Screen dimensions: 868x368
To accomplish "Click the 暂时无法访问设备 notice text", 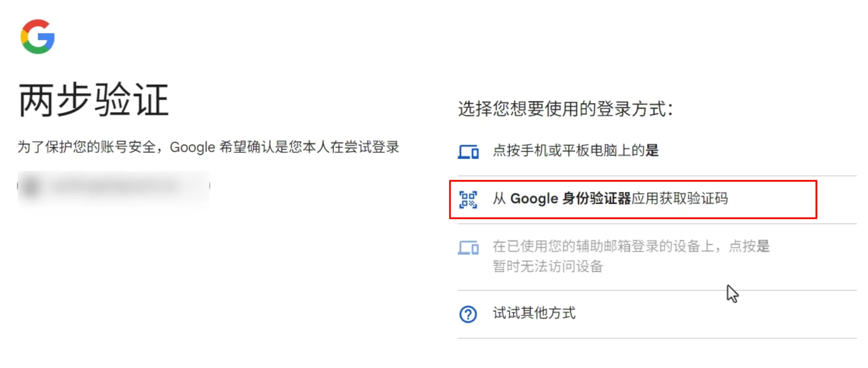I will (548, 266).
